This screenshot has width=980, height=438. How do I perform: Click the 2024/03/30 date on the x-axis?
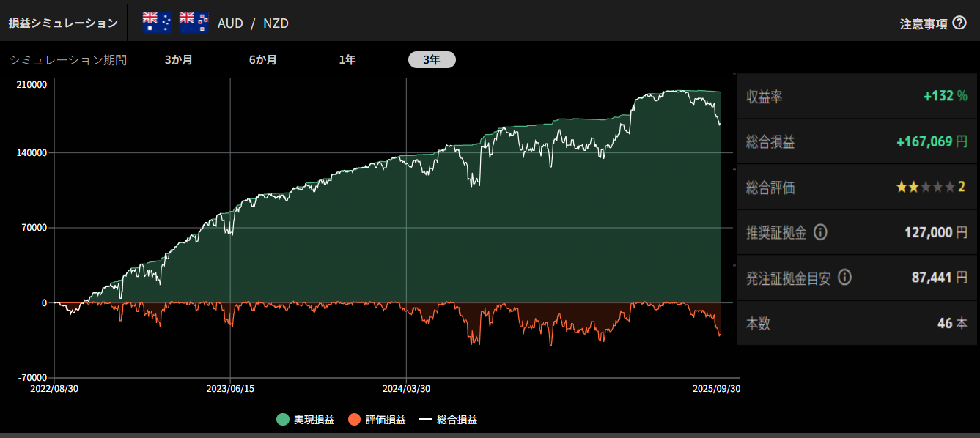[x=406, y=389]
